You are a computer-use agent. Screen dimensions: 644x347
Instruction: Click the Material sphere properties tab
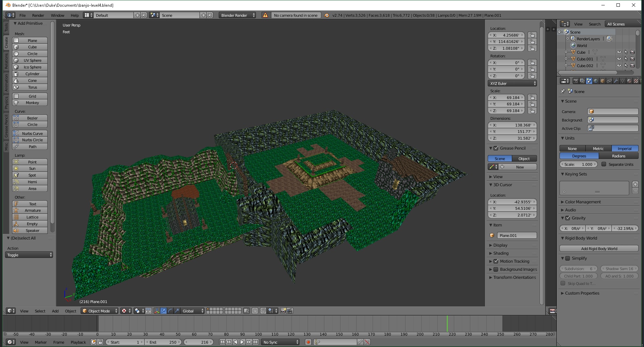click(x=629, y=81)
